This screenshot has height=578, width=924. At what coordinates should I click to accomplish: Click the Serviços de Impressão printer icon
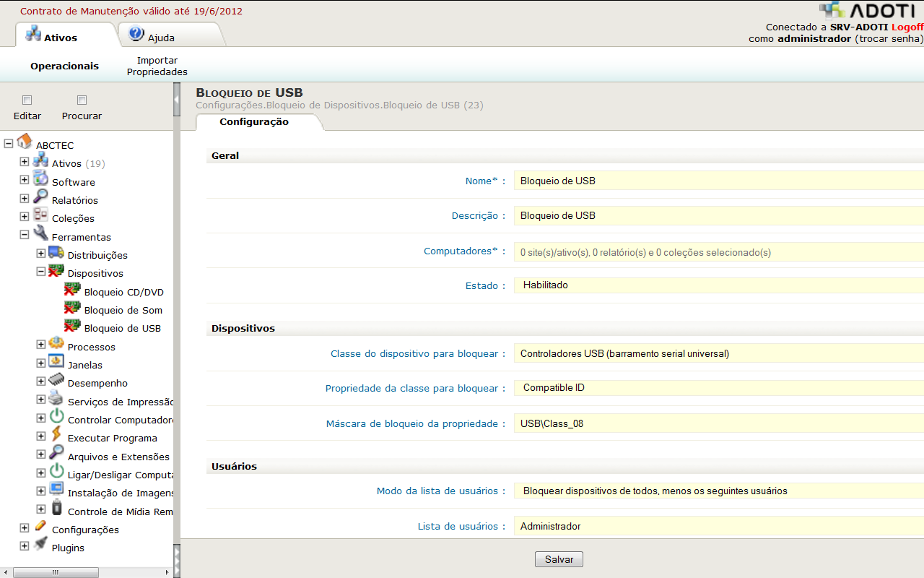click(56, 398)
